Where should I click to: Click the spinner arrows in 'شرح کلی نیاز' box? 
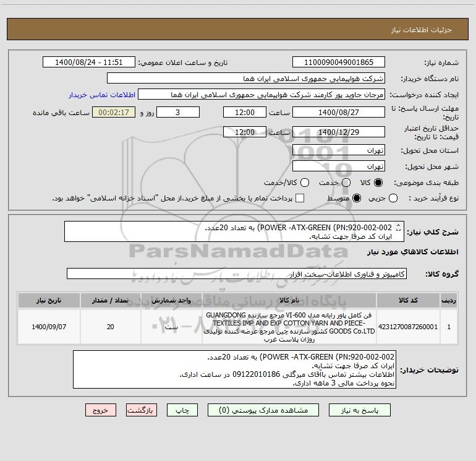tap(398, 228)
